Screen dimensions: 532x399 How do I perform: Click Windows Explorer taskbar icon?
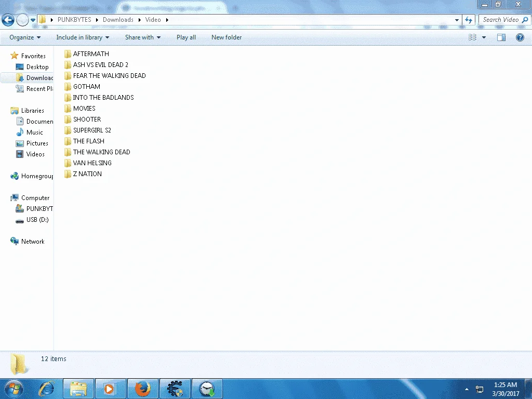click(x=78, y=389)
